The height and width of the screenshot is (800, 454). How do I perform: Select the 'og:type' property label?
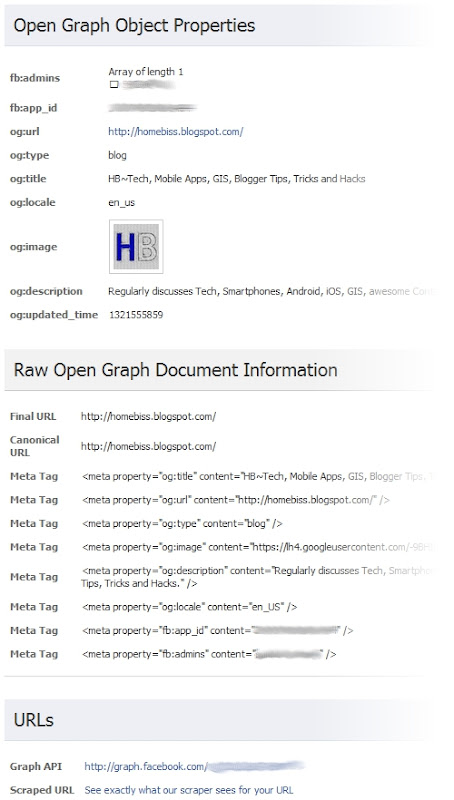point(29,155)
